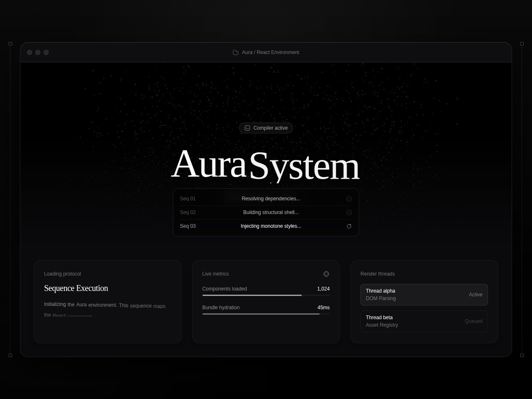The height and width of the screenshot is (399, 532).
Task: Click the spinning refresh icon on Seq 03
Action: pos(349,226)
